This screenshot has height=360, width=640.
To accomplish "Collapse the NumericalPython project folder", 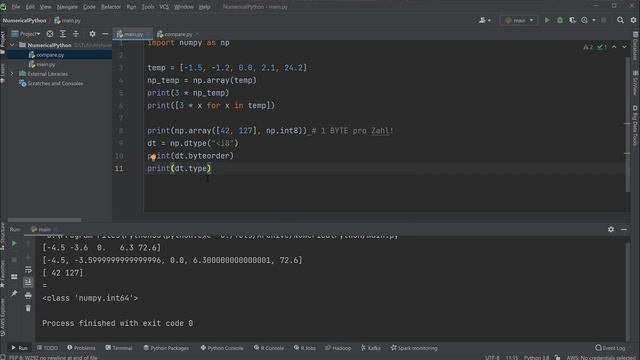I will point(12,45).
